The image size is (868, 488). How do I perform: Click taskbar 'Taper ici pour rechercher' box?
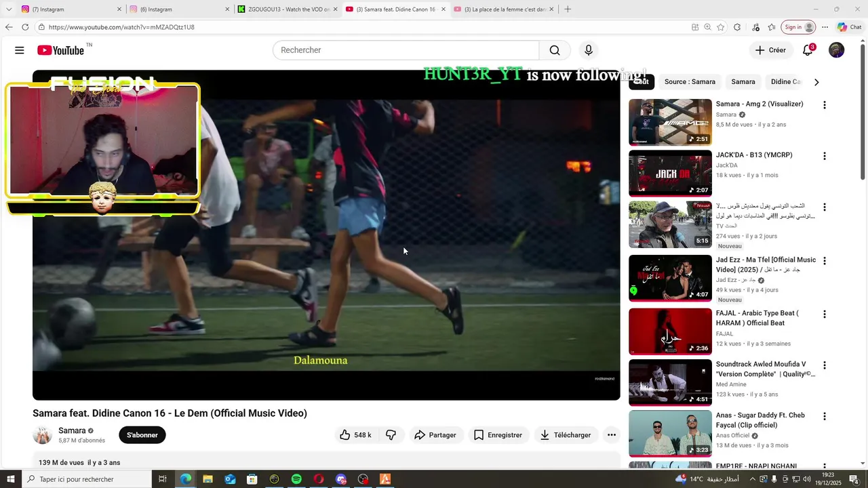coord(86,479)
